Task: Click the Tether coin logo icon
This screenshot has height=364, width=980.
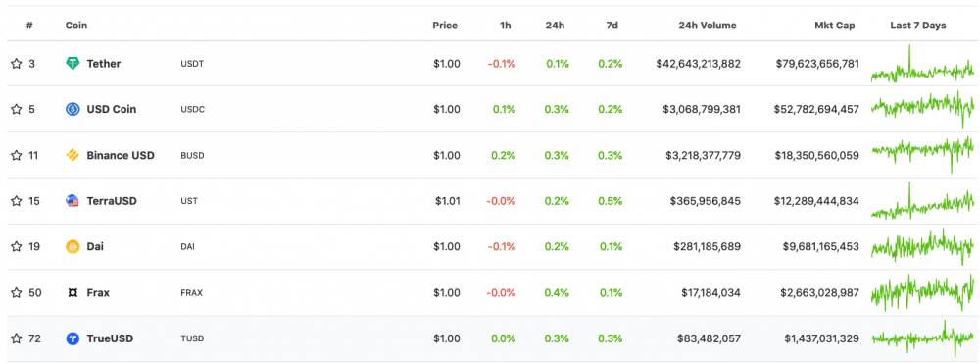Action: click(x=73, y=63)
